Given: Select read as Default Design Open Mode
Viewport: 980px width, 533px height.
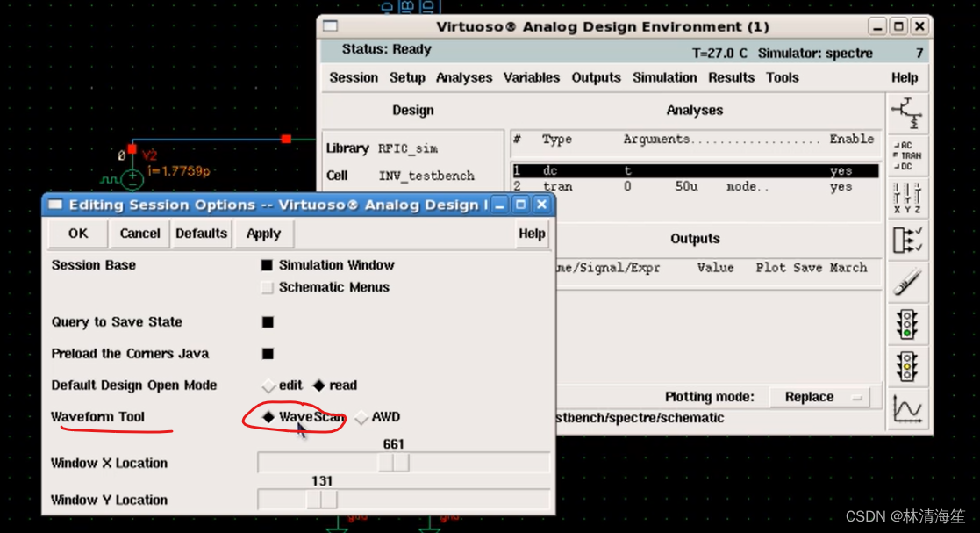Looking at the screenshot, I should pos(318,385).
